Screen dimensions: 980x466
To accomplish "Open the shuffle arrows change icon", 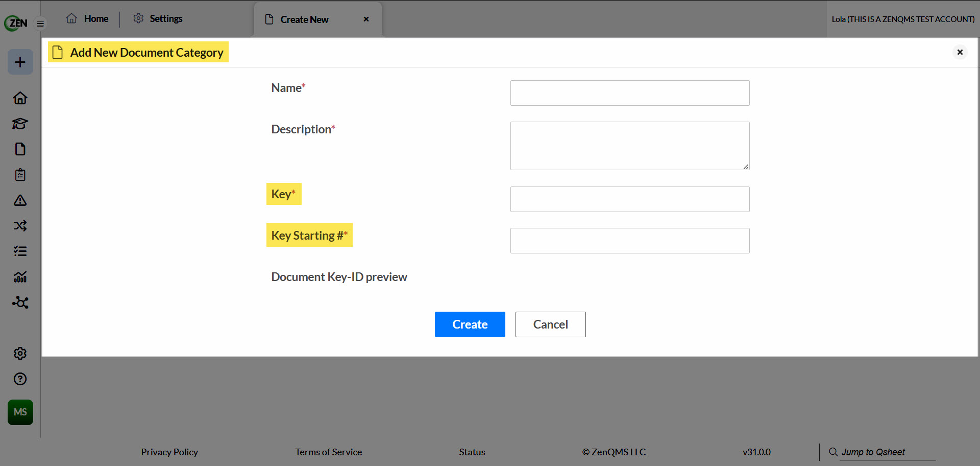I will pyautogui.click(x=20, y=225).
